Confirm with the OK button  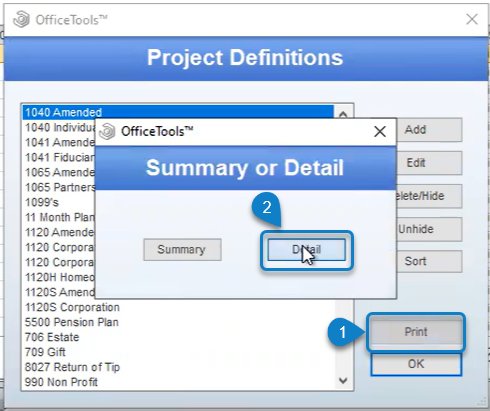point(416,364)
